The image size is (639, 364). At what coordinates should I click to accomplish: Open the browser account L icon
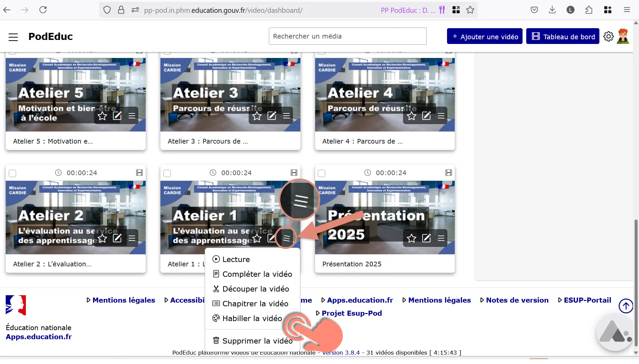click(x=570, y=10)
